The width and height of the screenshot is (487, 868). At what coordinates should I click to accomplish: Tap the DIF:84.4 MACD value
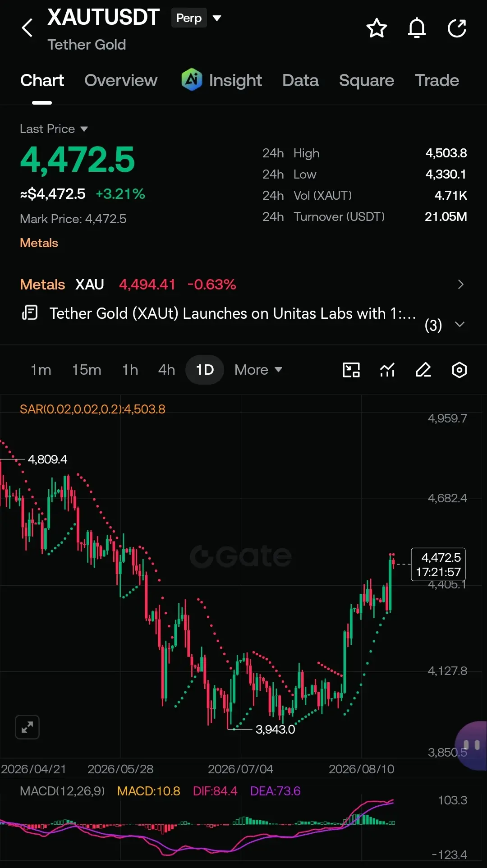(x=215, y=791)
